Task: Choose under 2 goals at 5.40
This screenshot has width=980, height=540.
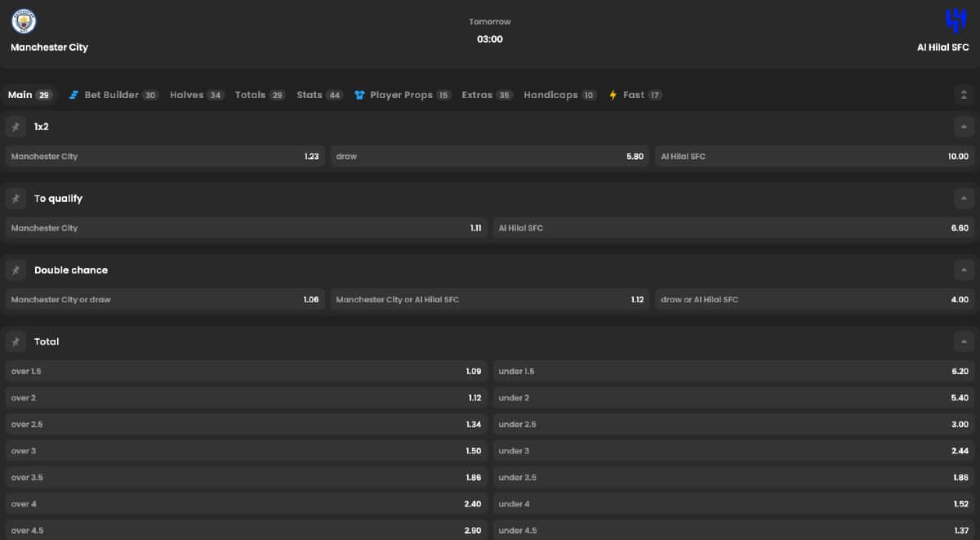Action: pyautogui.click(x=733, y=398)
